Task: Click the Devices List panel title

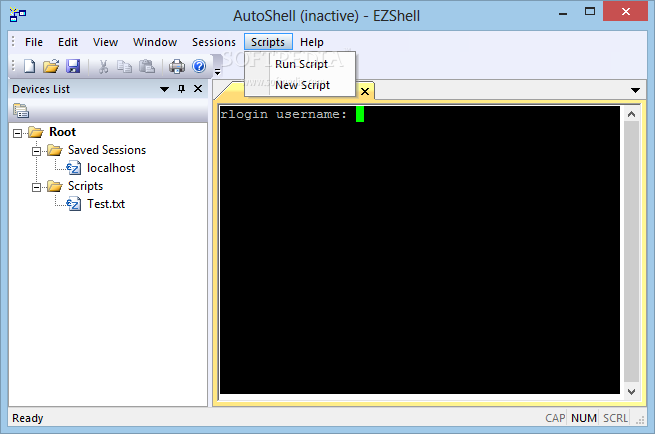Action: pos(41,89)
